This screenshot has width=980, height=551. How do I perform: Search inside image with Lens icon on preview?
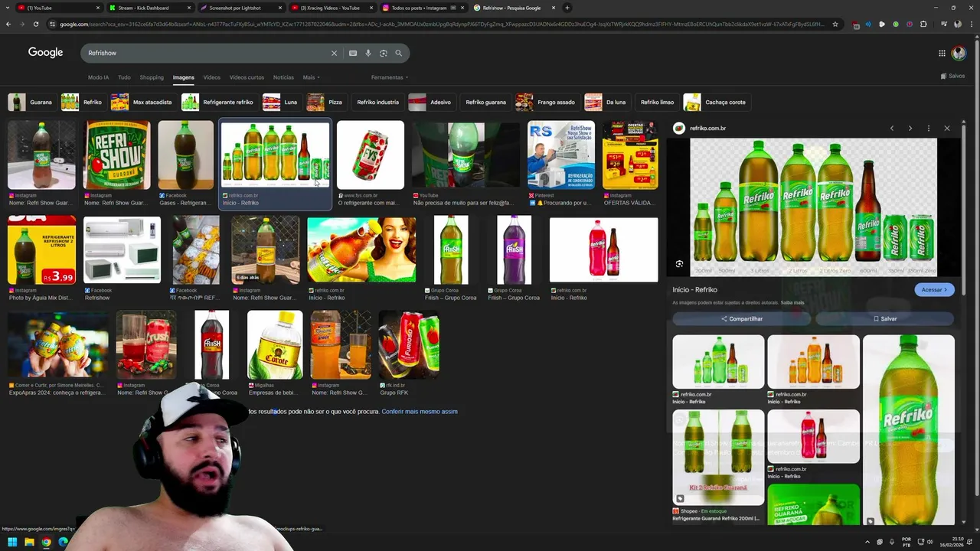click(x=679, y=264)
